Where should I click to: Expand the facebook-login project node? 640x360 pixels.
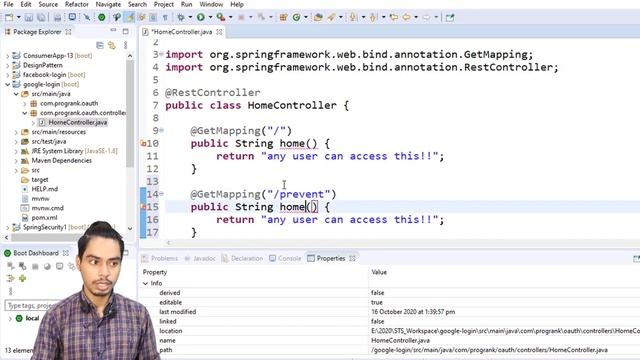pos(8,75)
